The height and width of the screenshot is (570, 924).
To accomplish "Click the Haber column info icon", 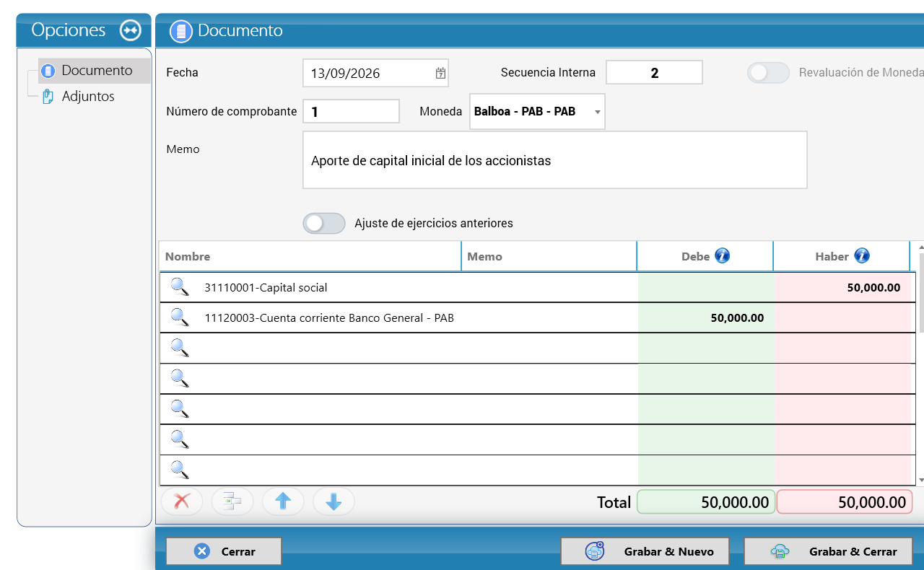I will coord(862,255).
